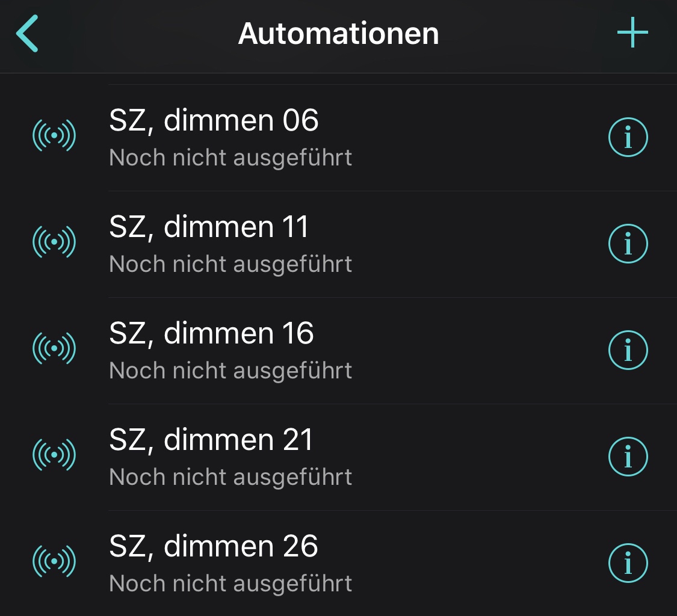The height and width of the screenshot is (616, 677).
Task: Choose the SZ, dimmen 21 automation
Action: [211, 440]
